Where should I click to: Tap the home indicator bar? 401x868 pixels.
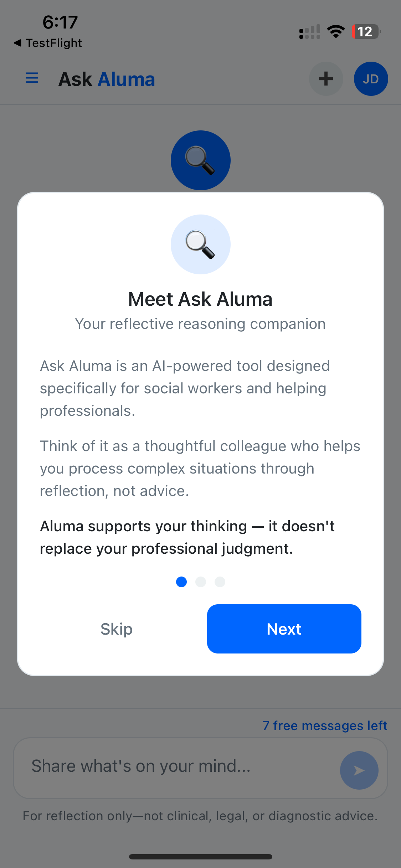pos(200,857)
